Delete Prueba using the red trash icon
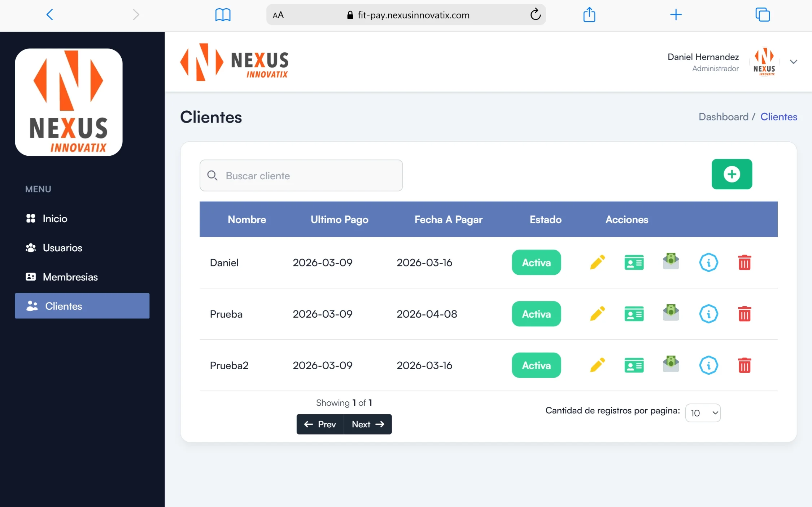 [x=744, y=314]
